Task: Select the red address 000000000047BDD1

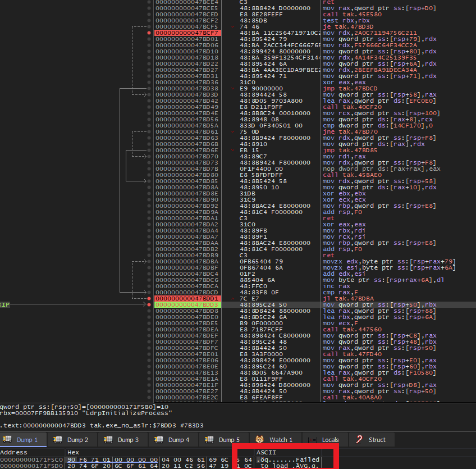Action: click(187, 299)
